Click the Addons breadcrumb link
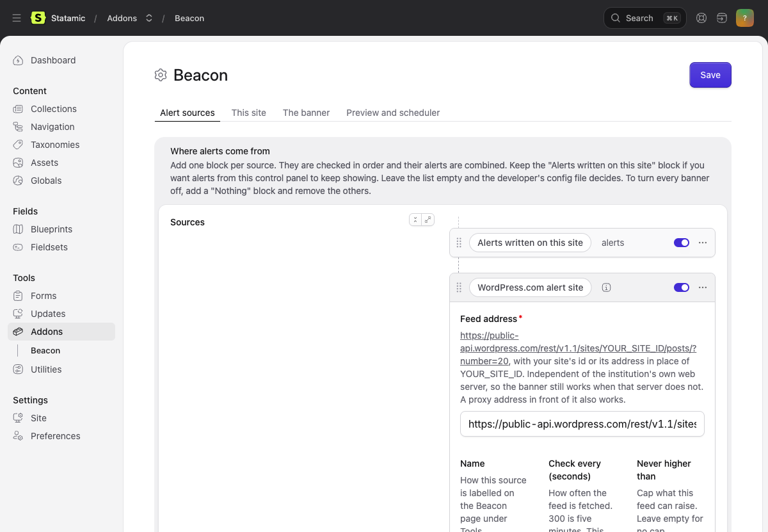This screenshot has height=532, width=768. (x=122, y=18)
